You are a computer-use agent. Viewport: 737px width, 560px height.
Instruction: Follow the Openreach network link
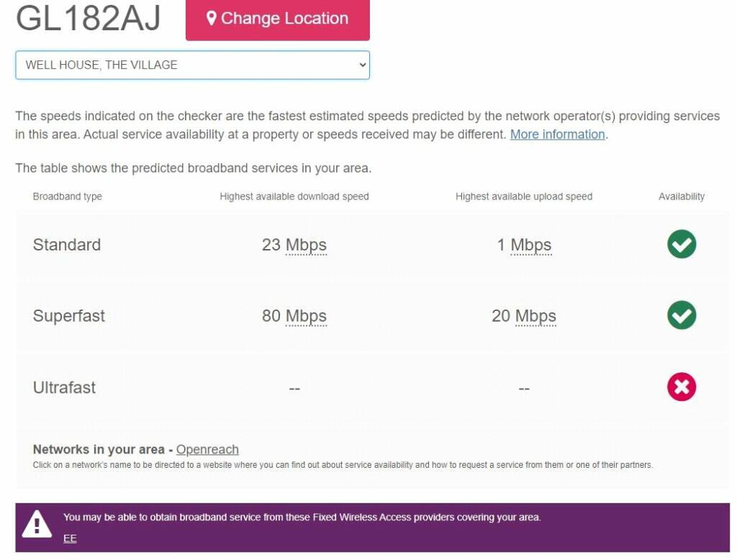click(207, 449)
